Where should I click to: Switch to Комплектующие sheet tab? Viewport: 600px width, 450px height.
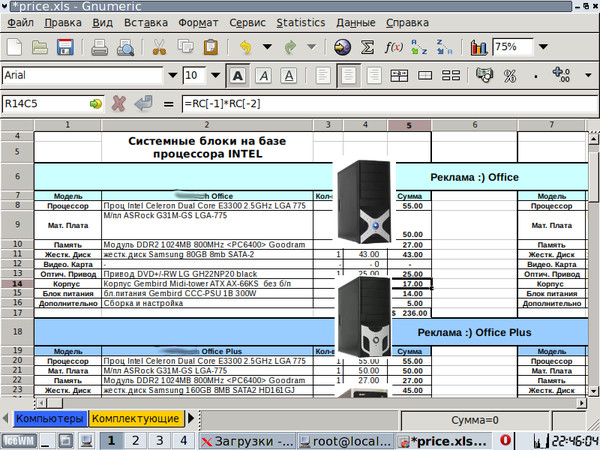[136, 419]
